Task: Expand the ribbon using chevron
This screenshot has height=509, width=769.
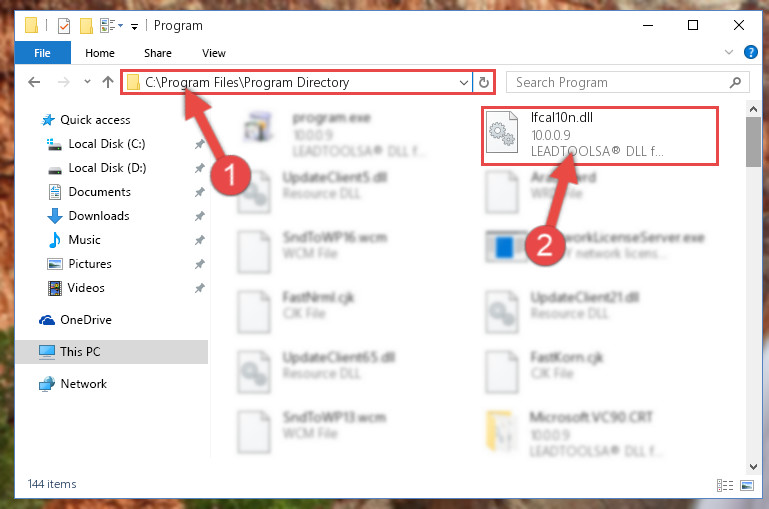Action: click(x=729, y=52)
